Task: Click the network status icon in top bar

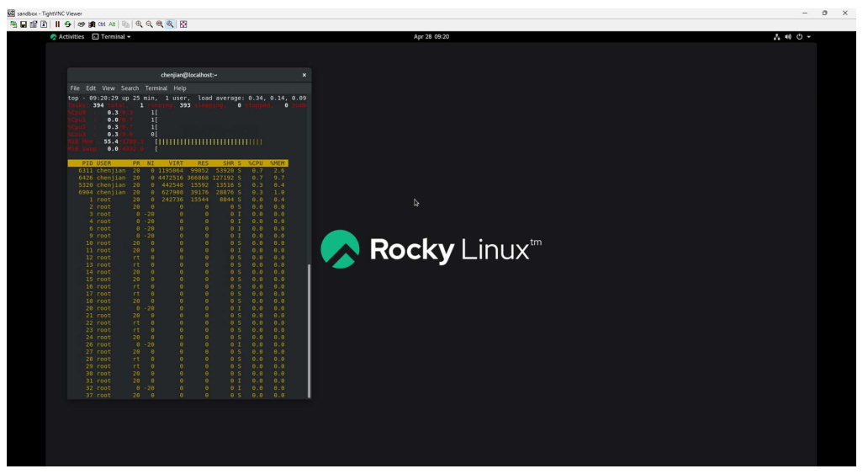Action: pos(776,36)
